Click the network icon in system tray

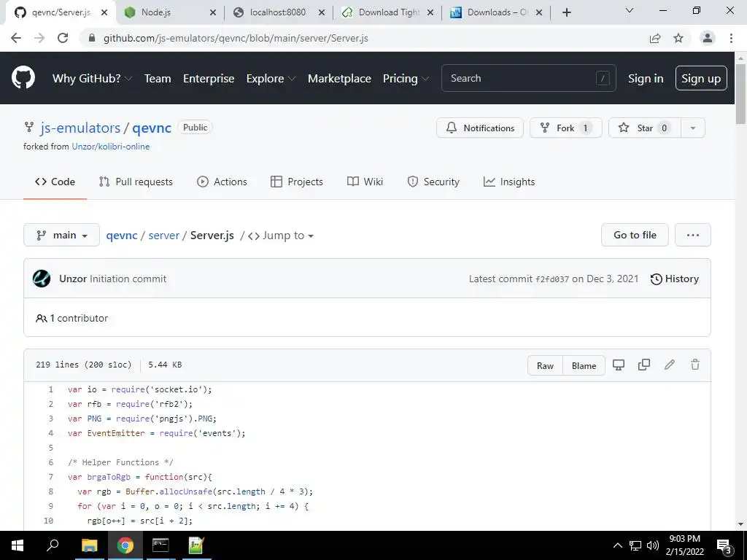(635, 545)
